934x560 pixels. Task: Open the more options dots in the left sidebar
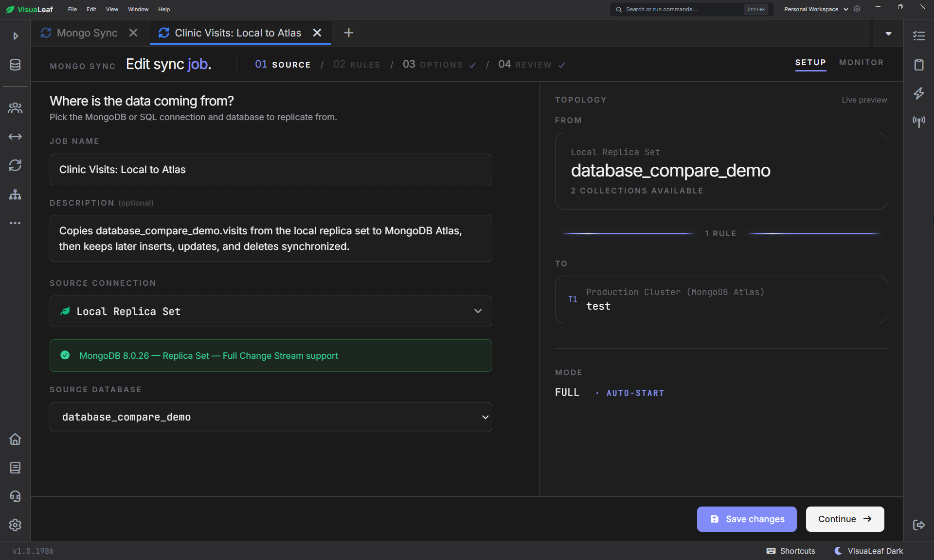pos(15,223)
